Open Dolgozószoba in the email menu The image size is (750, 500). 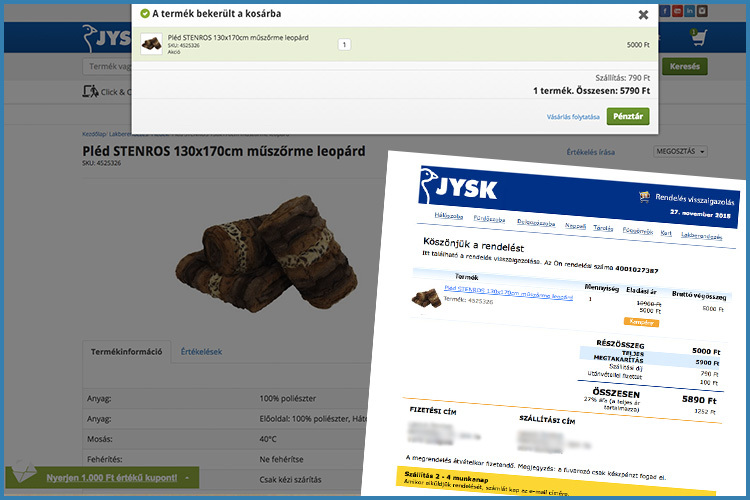pos(536,223)
